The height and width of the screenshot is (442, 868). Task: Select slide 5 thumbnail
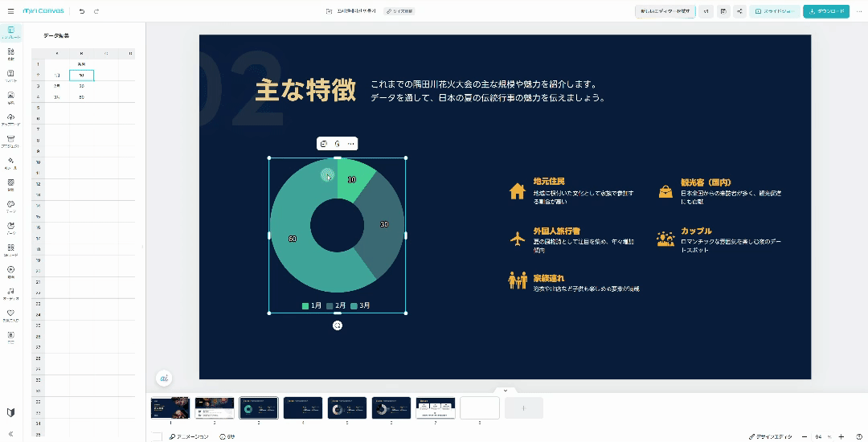347,408
